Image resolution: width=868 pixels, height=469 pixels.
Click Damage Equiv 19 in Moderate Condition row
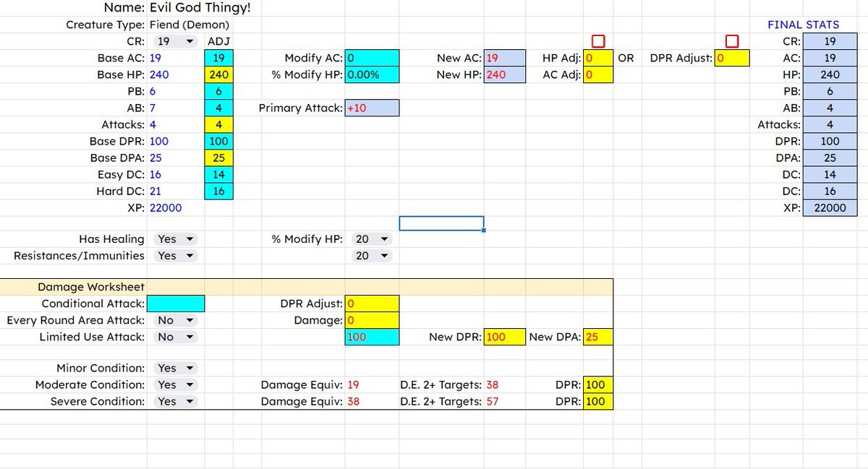353,385
